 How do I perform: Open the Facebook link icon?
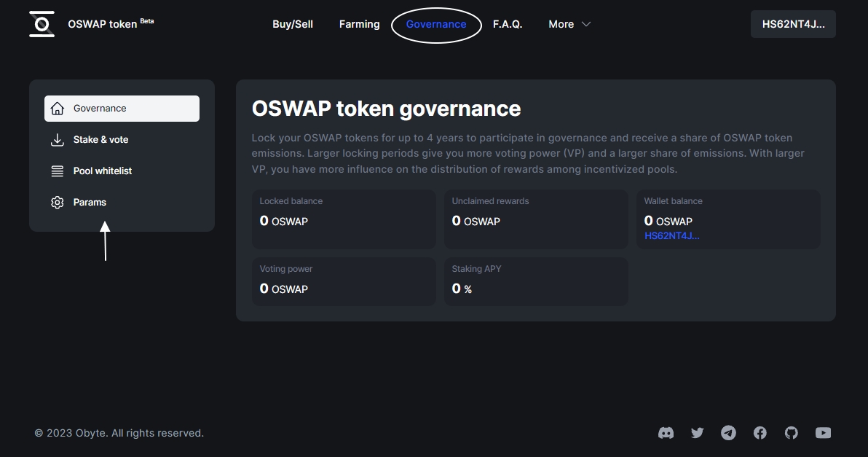(759, 433)
